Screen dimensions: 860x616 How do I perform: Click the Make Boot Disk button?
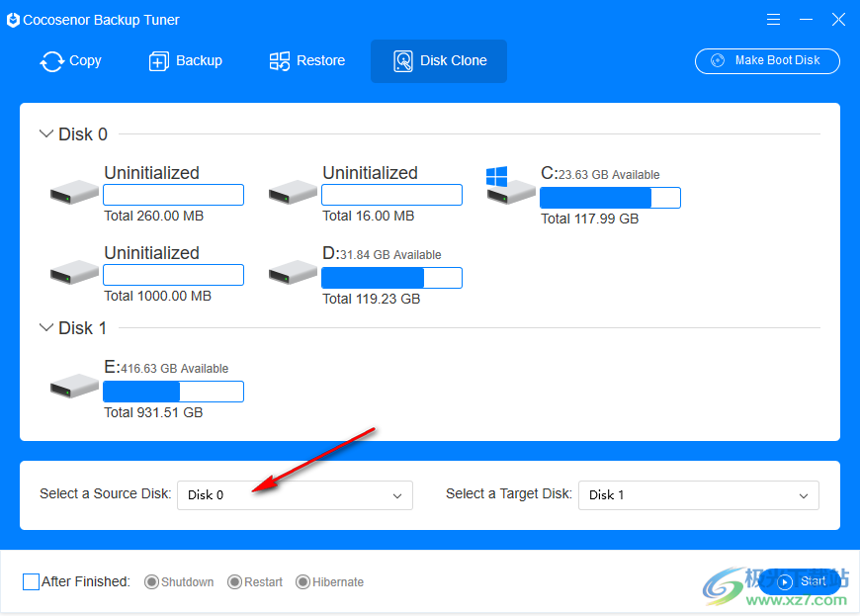(x=767, y=60)
